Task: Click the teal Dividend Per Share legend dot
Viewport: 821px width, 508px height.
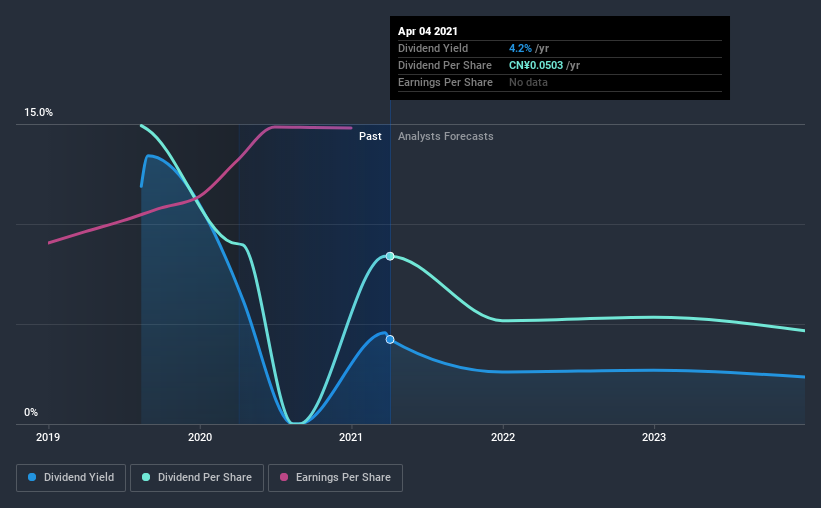Action: (146, 477)
